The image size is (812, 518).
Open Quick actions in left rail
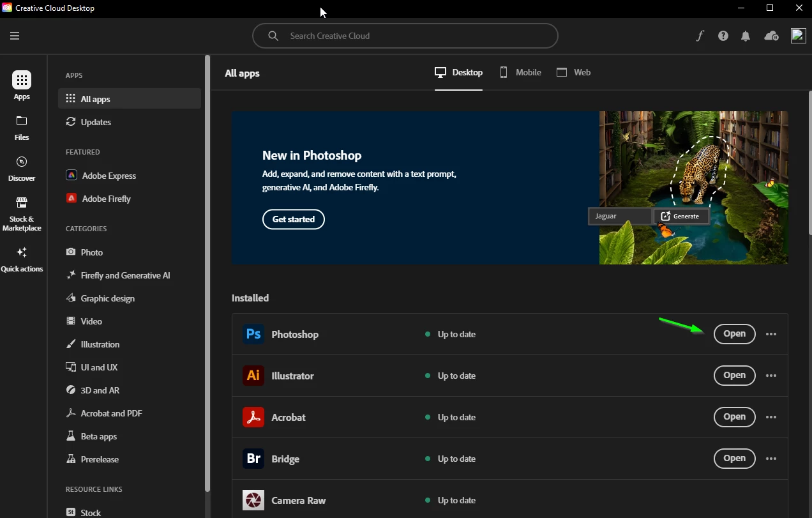click(22, 259)
